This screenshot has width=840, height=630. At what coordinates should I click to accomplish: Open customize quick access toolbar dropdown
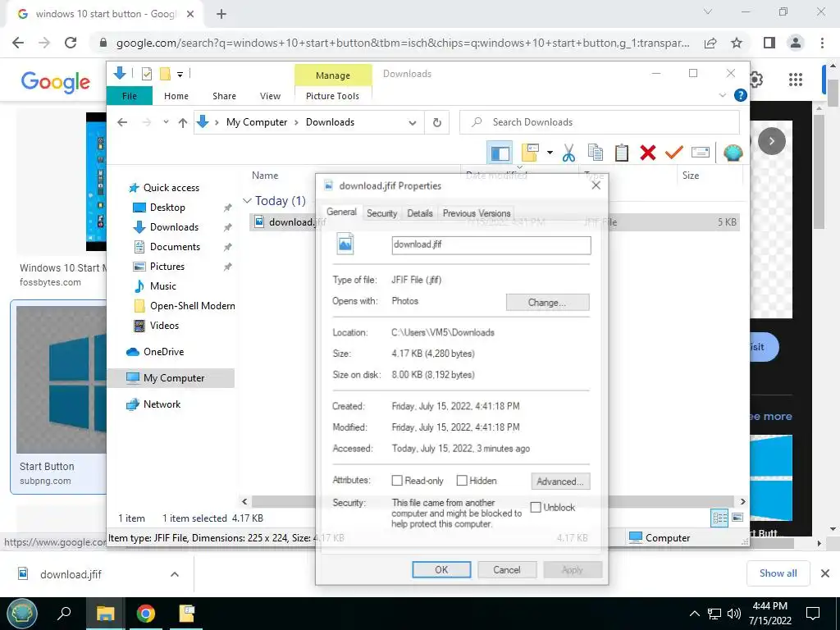tap(180, 75)
